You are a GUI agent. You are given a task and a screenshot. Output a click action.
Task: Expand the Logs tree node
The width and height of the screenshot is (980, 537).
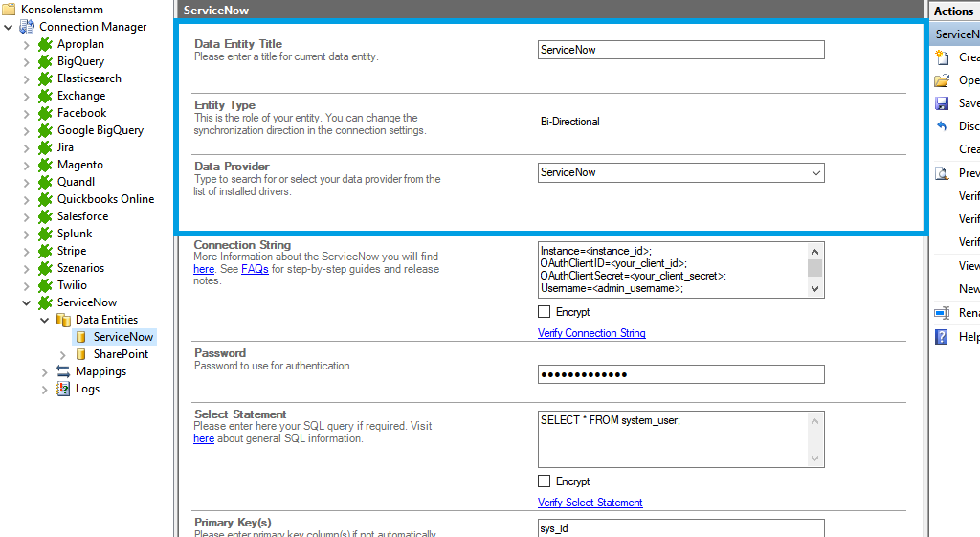(45, 389)
